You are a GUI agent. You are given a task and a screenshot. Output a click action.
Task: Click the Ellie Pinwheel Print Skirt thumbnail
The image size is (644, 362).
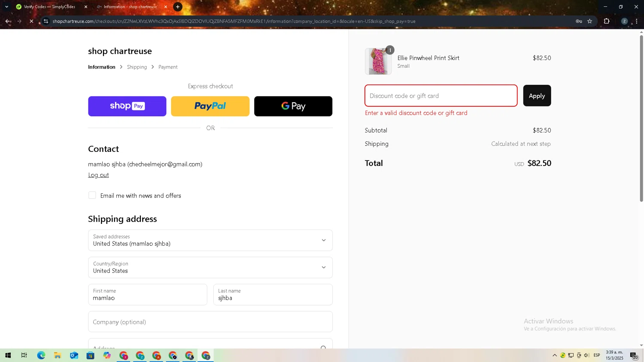(378, 61)
